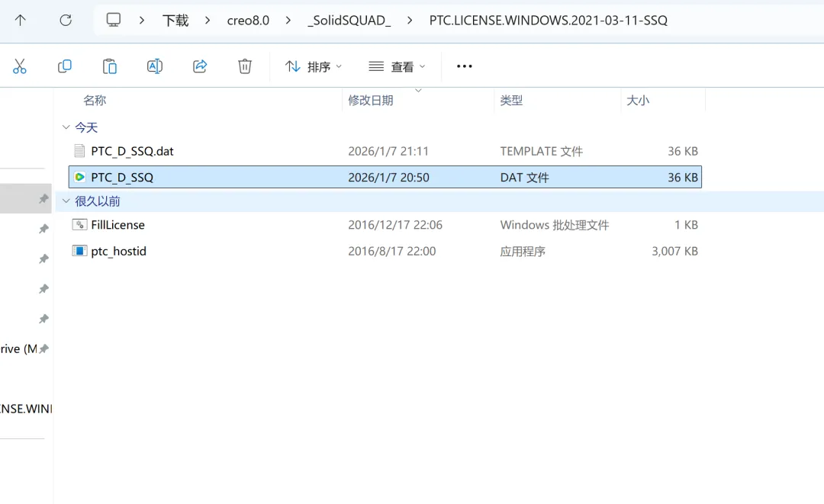This screenshot has height=504, width=824.
Task: Navigate to creo8.0 in the breadcrumb
Action: click(248, 21)
